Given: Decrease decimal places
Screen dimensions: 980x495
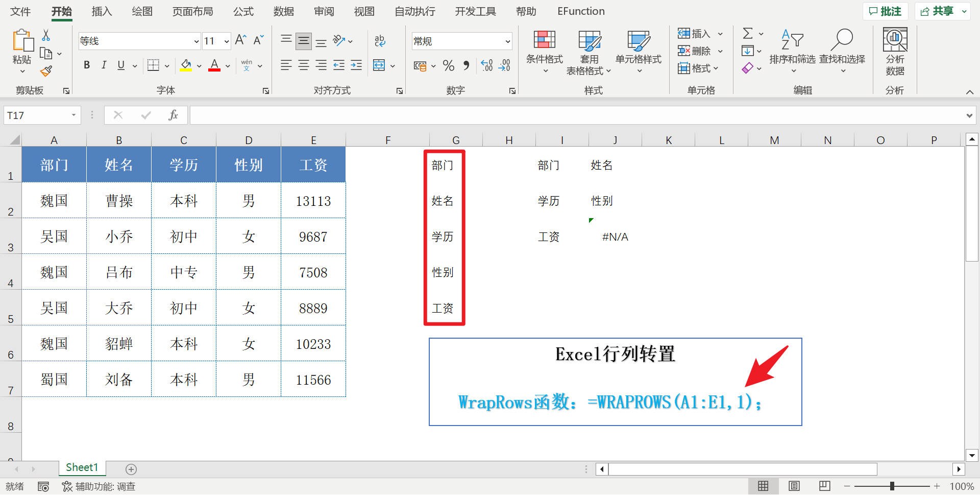Looking at the screenshot, I should pos(504,65).
